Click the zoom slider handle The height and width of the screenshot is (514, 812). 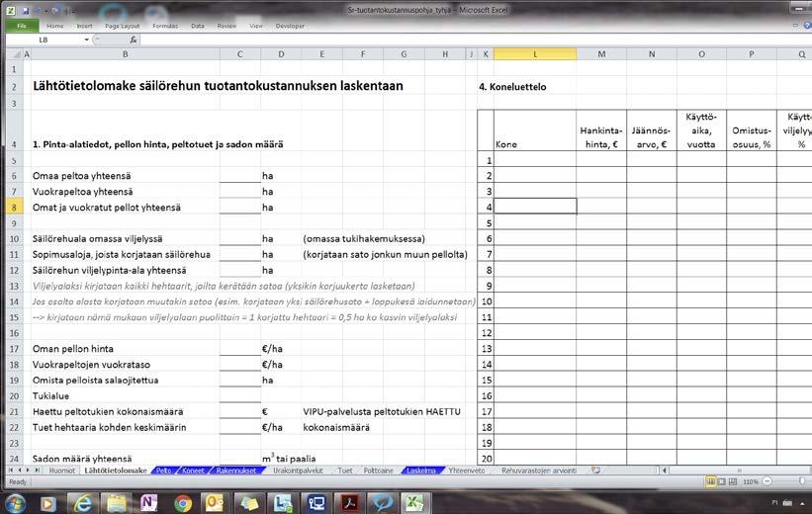coord(802,481)
